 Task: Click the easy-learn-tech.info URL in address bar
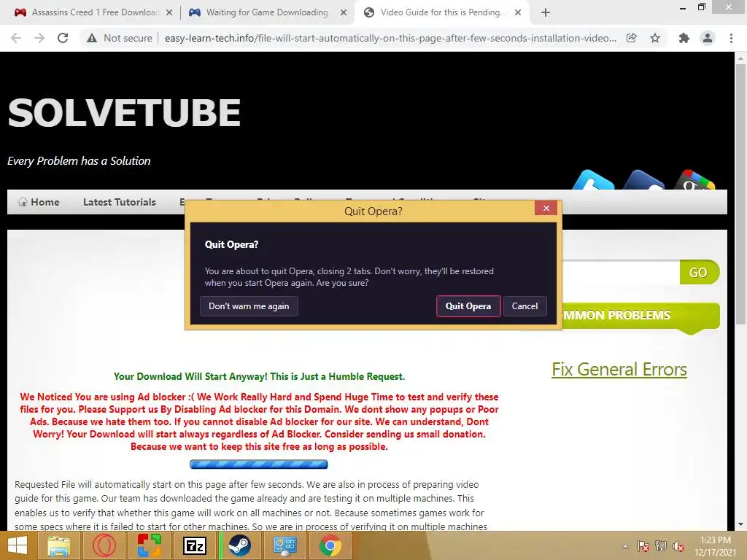(x=390, y=38)
